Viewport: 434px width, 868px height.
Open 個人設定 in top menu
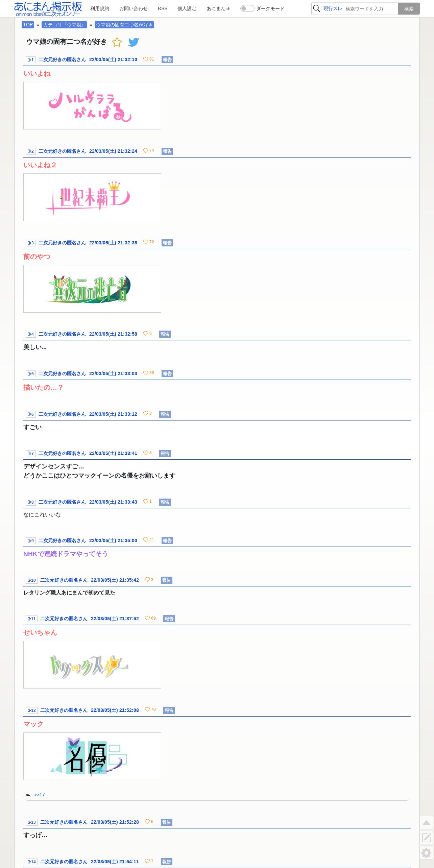[187, 8]
